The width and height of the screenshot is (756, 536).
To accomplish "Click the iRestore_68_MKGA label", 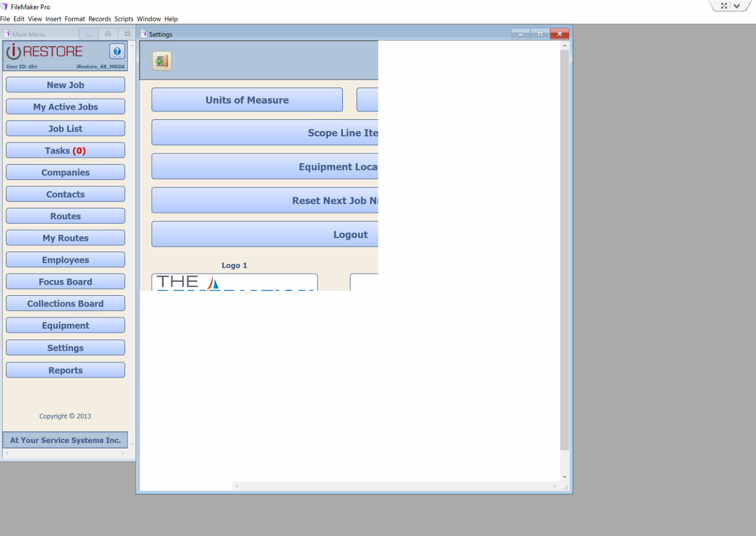I will click(x=100, y=66).
